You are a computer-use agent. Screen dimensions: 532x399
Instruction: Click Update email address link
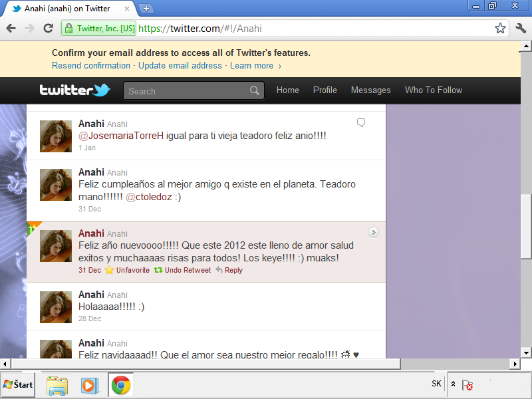pos(180,65)
